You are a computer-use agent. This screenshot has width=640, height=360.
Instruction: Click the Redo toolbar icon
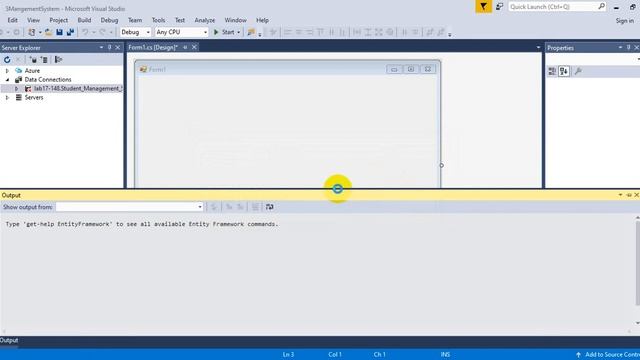[102, 32]
